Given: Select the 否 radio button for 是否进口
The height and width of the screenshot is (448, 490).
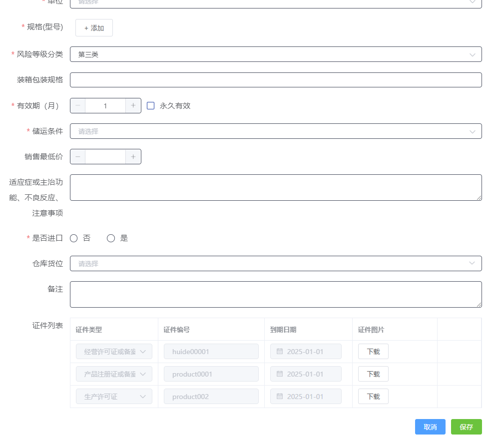Looking at the screenshot, I should coord(73,238).
